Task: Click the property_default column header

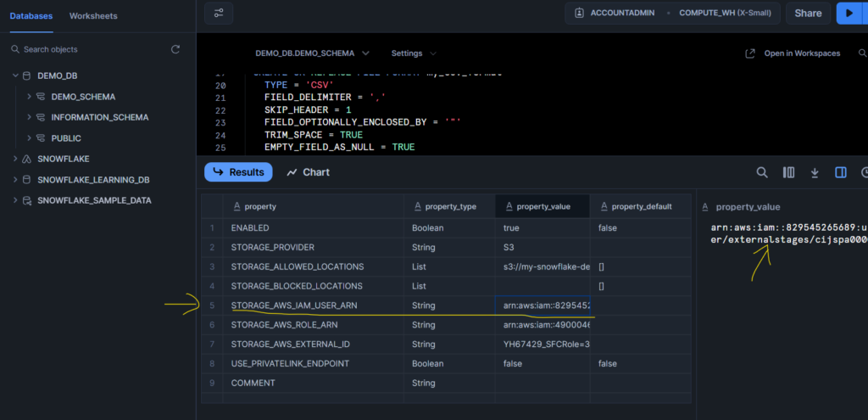Action: (641, 206)
